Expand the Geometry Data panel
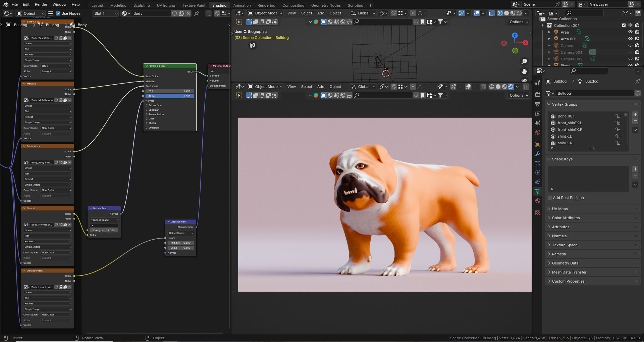The image size is (644, 342). 593,263
